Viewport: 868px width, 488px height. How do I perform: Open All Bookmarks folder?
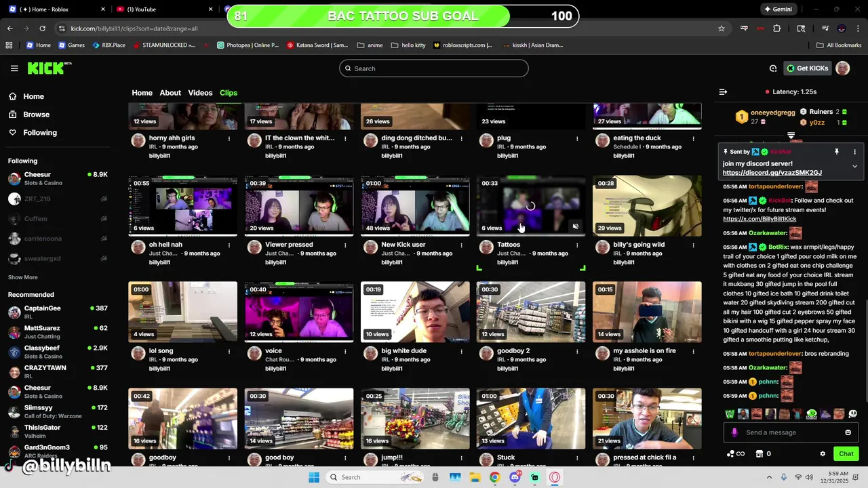(x=839, y=45)
